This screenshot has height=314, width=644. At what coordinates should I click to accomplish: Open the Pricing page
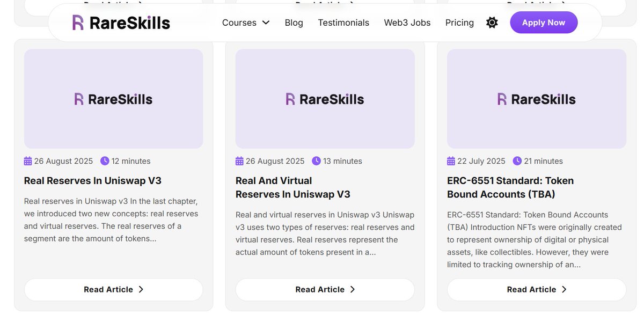(x=459, y=23)
